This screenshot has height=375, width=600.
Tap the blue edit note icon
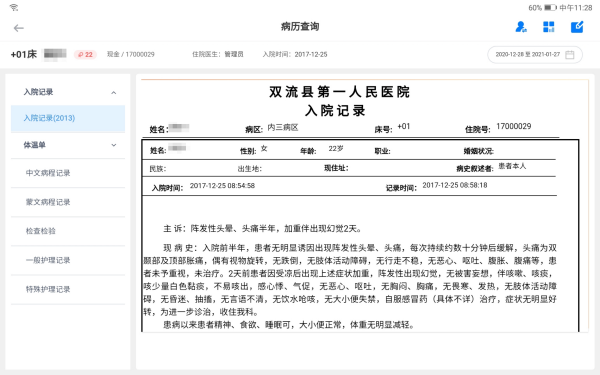(x=577, y=27)
